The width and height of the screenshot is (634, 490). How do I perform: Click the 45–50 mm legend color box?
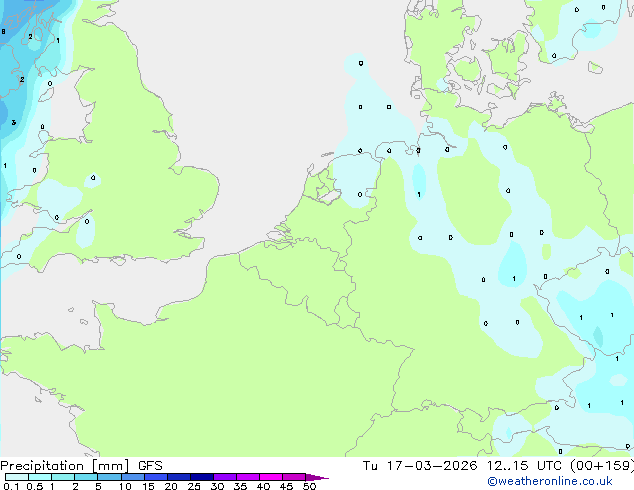tap(294, 477)
